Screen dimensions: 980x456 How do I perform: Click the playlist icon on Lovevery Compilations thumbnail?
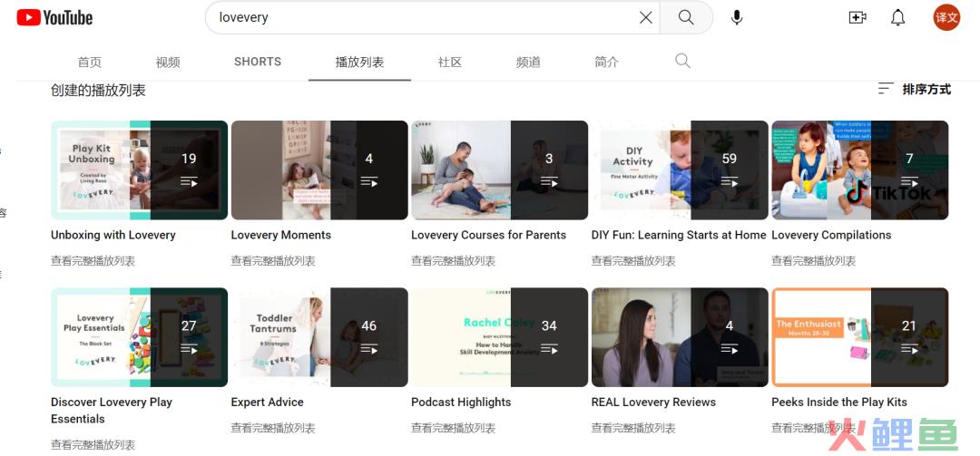(909, 182)
